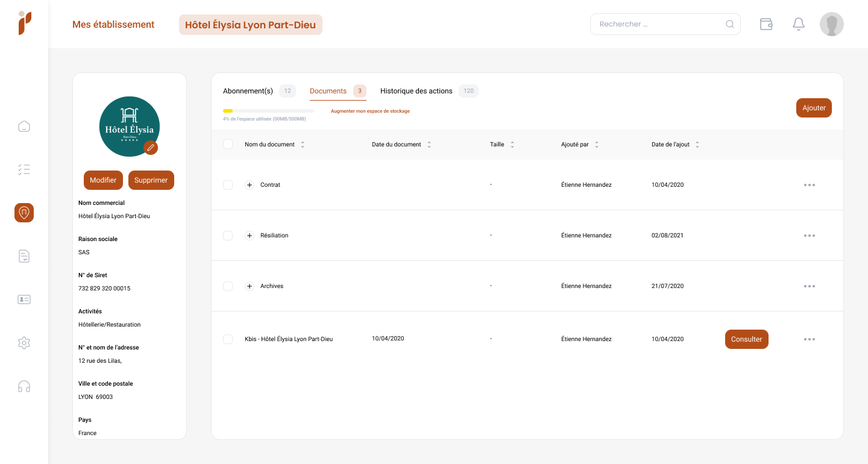Click Consulter for the Kbis document
Screen dimensions: 868x464
tap(746, 339)
